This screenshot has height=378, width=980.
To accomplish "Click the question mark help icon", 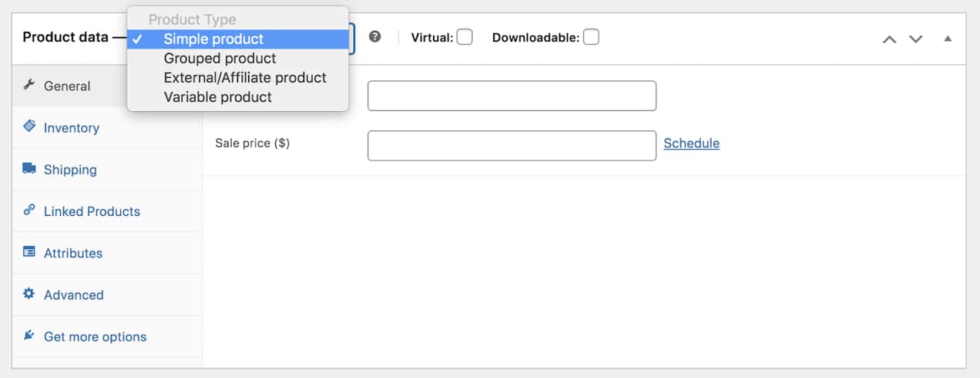I will (x=375, y=36).
